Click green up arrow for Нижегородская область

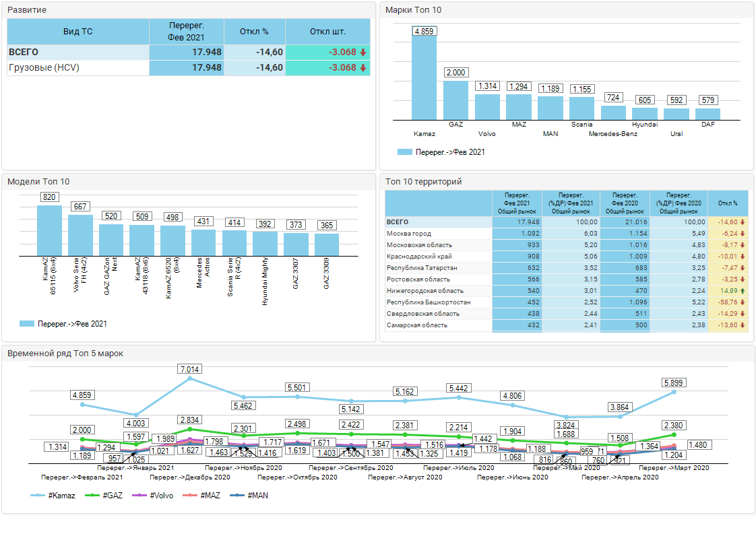(x=743, y=291)
